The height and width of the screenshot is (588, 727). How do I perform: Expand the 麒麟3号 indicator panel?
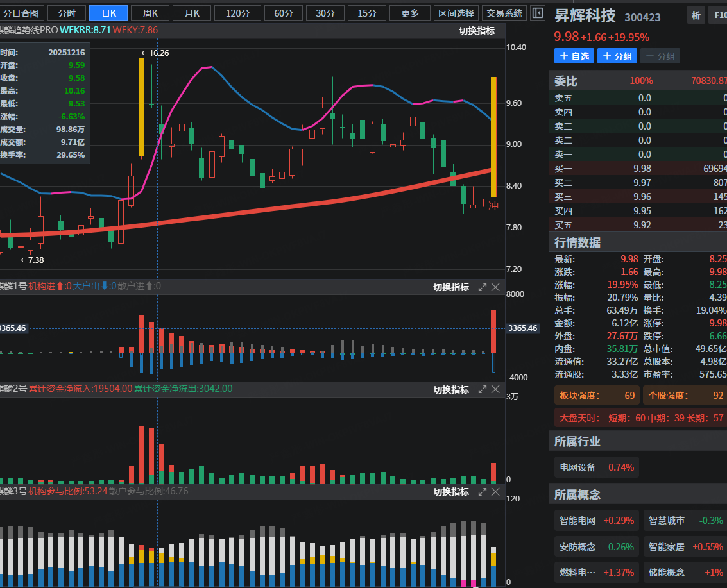tap(483, 491)
